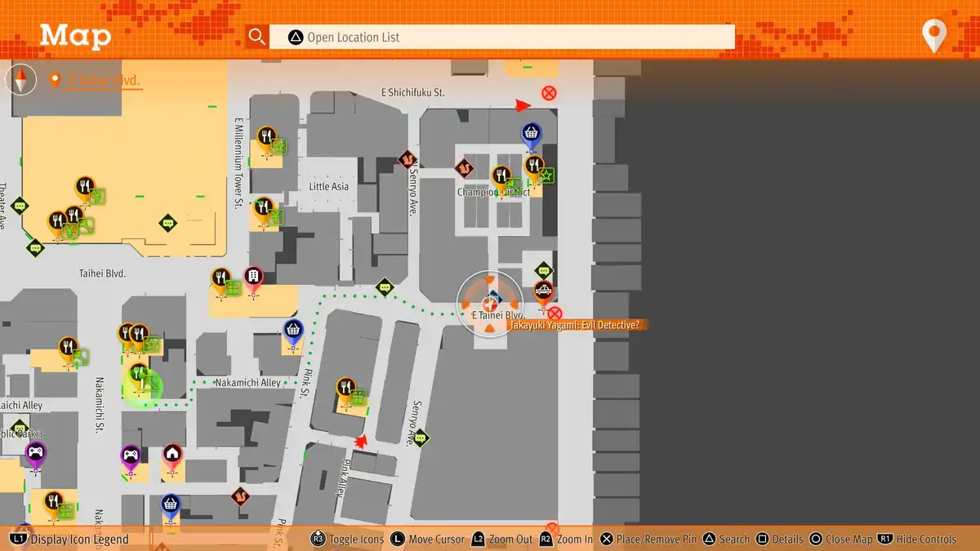Image resolution: width=980 pixels, height=551 pixels.
Task: Click the white location pin in header
Action: point(933,36)
